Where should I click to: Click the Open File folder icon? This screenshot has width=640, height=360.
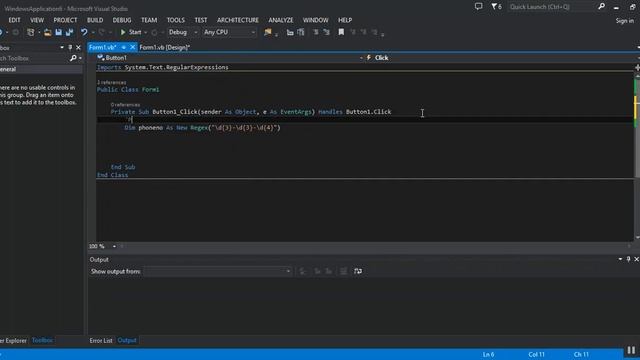47,32
